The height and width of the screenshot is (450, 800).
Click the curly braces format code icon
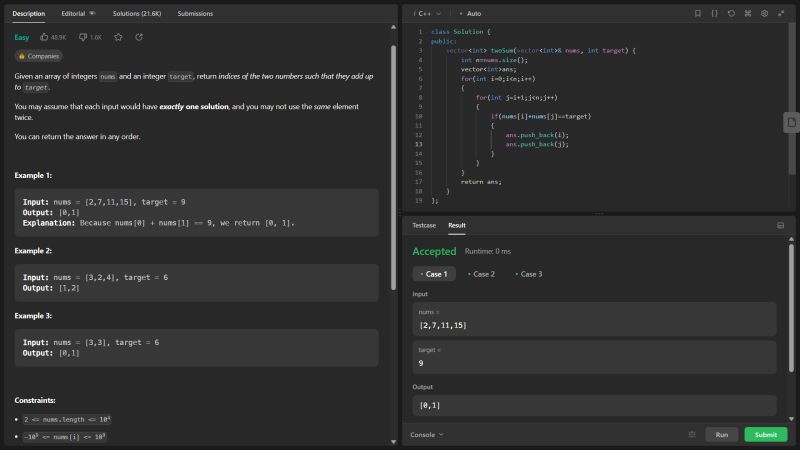(714, 14)
